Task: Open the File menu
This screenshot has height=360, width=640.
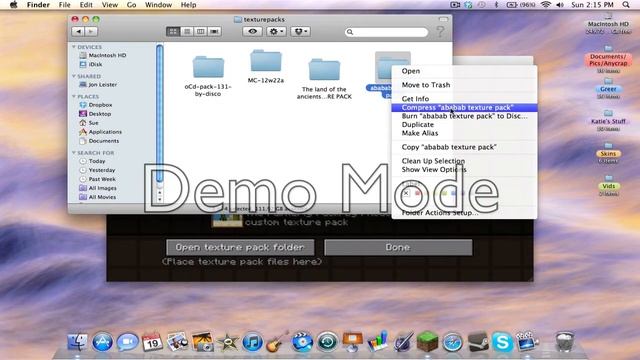Action: [64, 5]
